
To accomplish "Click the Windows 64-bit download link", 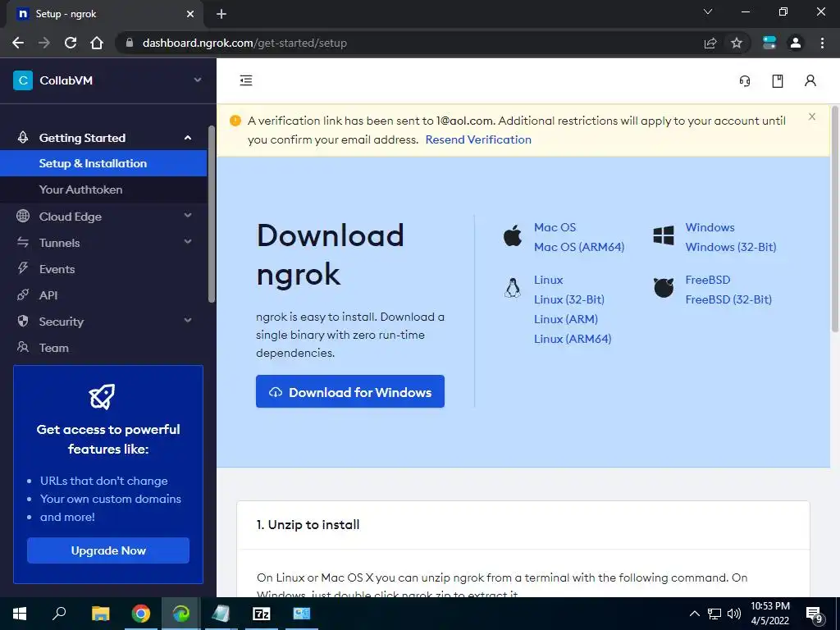I will [710, 227].
